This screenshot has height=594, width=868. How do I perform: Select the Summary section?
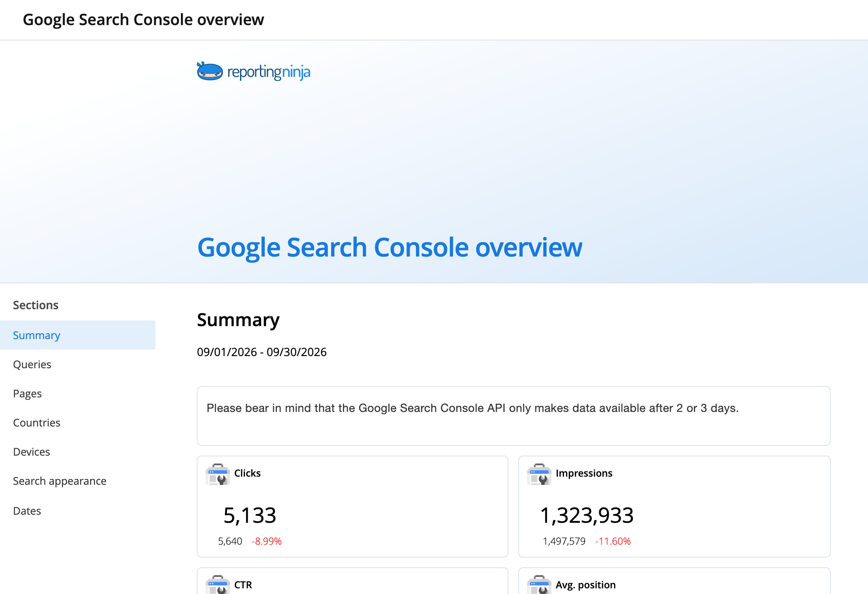[x=78, y=335]
